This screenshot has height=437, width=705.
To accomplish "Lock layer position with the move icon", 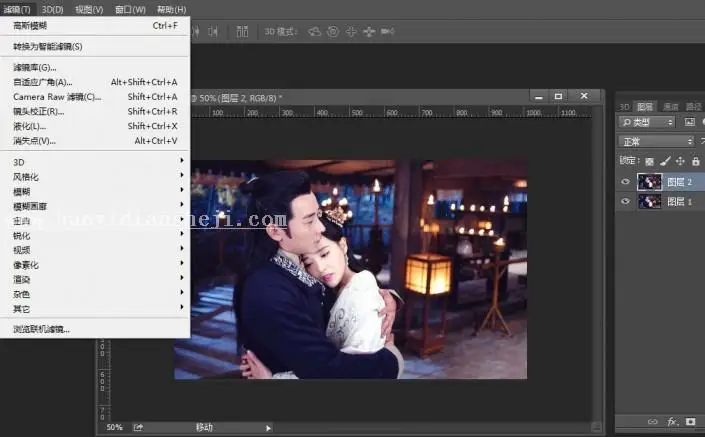I will [680, 161].
